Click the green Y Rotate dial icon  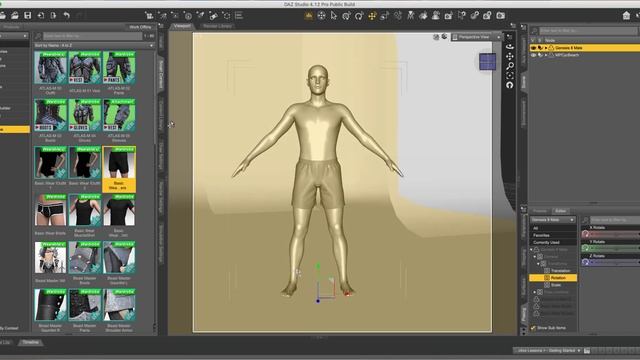[585, 248]
